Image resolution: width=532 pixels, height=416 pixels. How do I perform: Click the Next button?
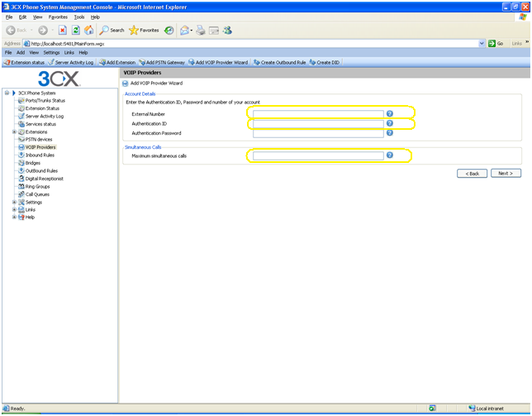[x=505, y=174]
